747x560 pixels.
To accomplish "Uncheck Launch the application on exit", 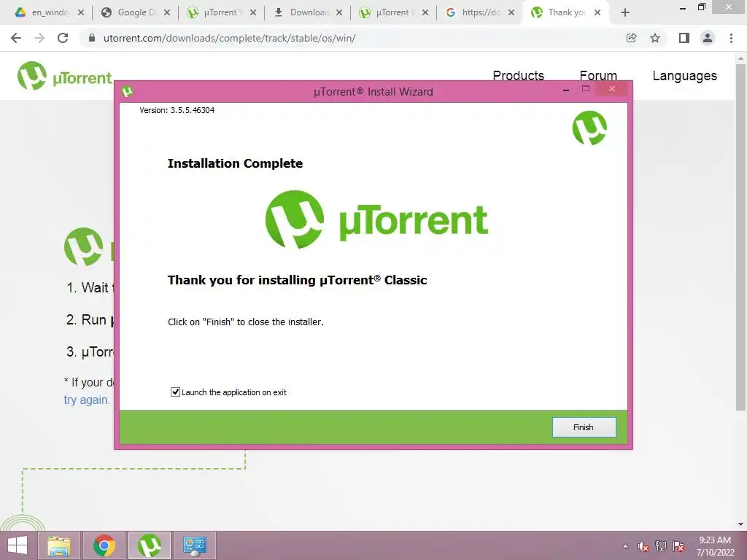I will tap(175, 392).
